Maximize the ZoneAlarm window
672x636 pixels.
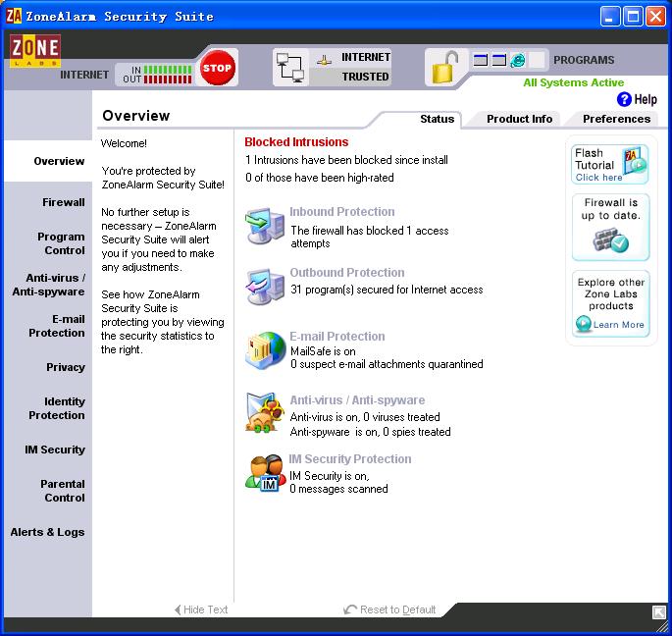pos(633,17)
